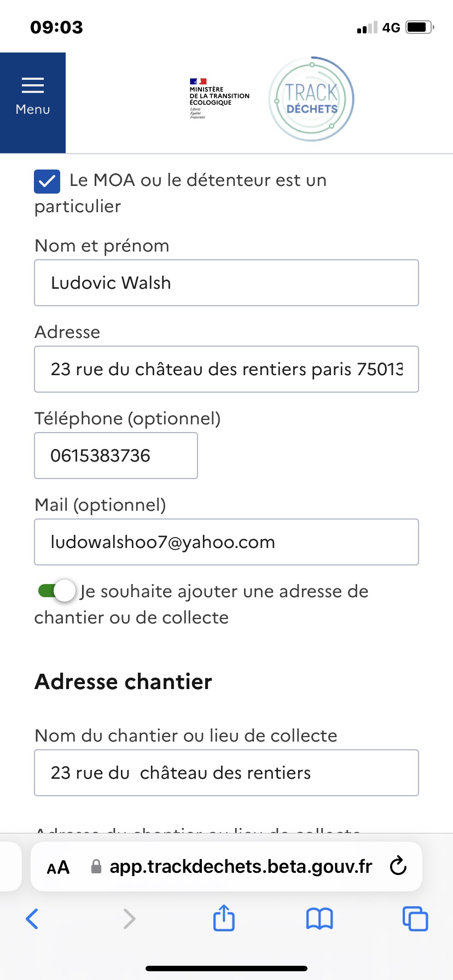Open the Safari share sheet icon
Image resolution: width=453 pixels, height=980 pixels.
224,918
